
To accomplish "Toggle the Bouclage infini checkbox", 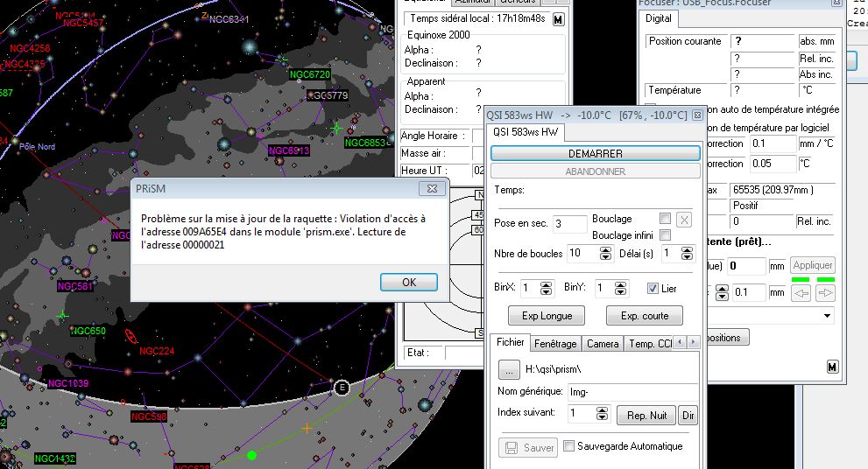I will (666, 235).
